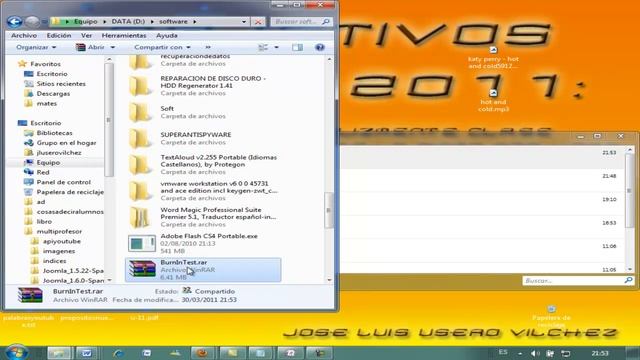Select the HDD Regenerator folder icon

point(140,86)
